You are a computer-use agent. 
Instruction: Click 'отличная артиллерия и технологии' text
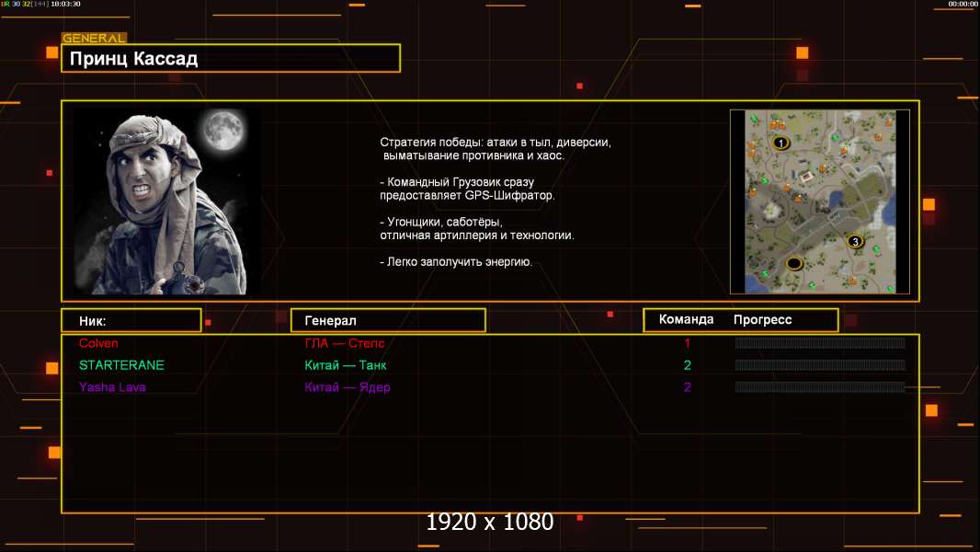[x=477, y=236]
